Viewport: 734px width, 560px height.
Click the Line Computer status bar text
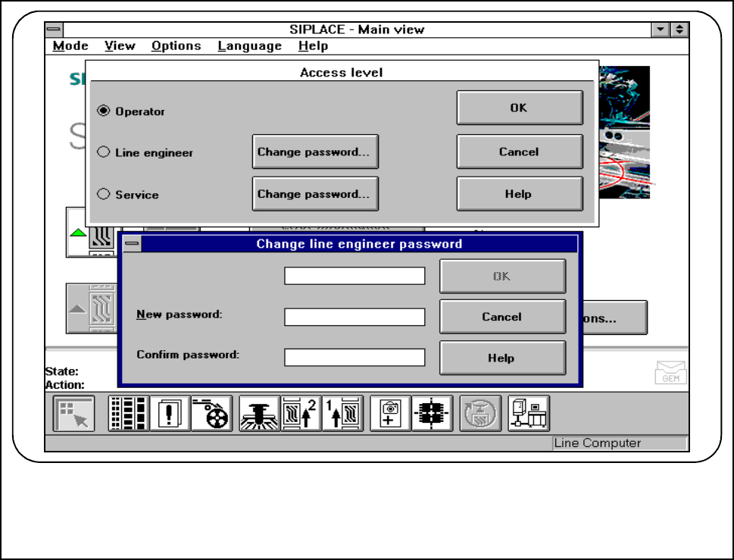[598, 443]
